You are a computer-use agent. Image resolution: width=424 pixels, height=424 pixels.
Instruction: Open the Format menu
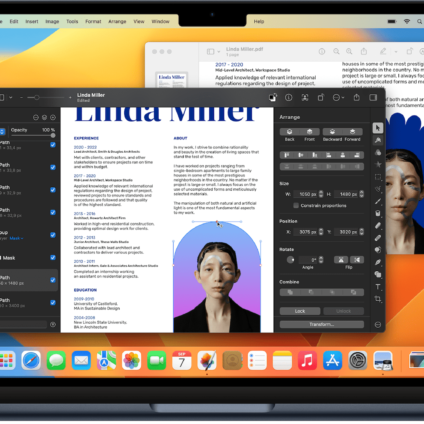point(93,21)
